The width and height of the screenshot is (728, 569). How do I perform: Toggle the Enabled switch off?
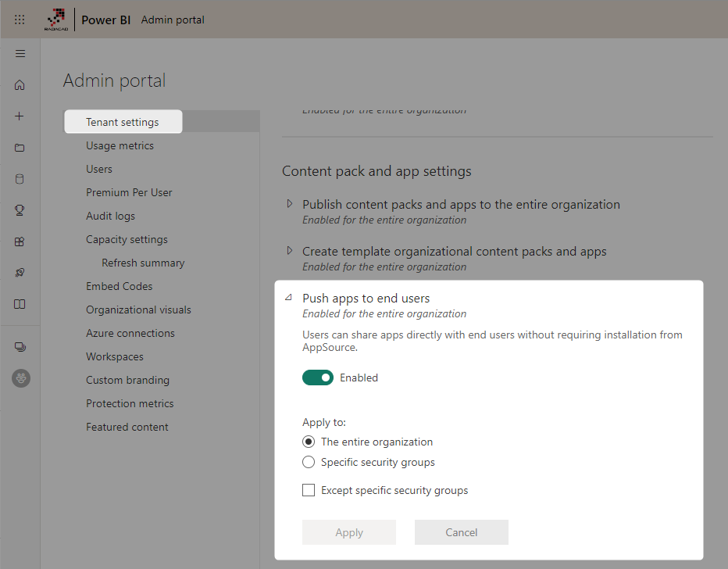[x=318, y=378]
